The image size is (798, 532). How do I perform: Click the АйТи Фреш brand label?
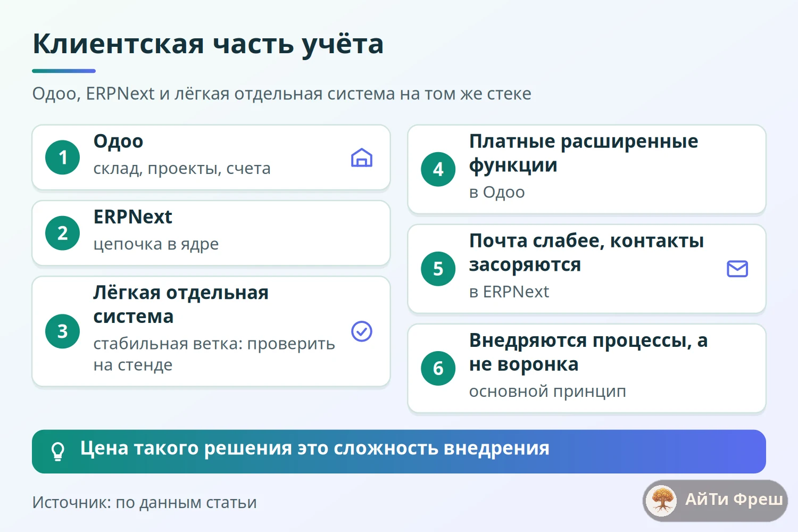point(734,499)
